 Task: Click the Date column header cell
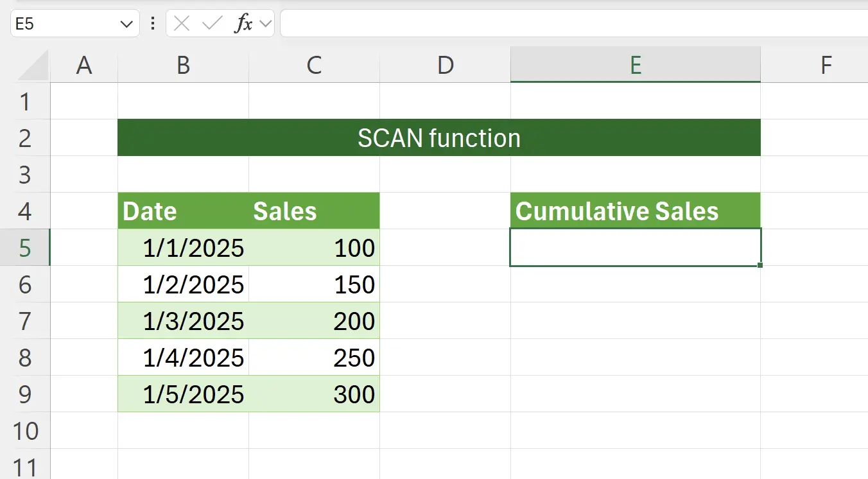pyautogui.click(x=183, y=211)
